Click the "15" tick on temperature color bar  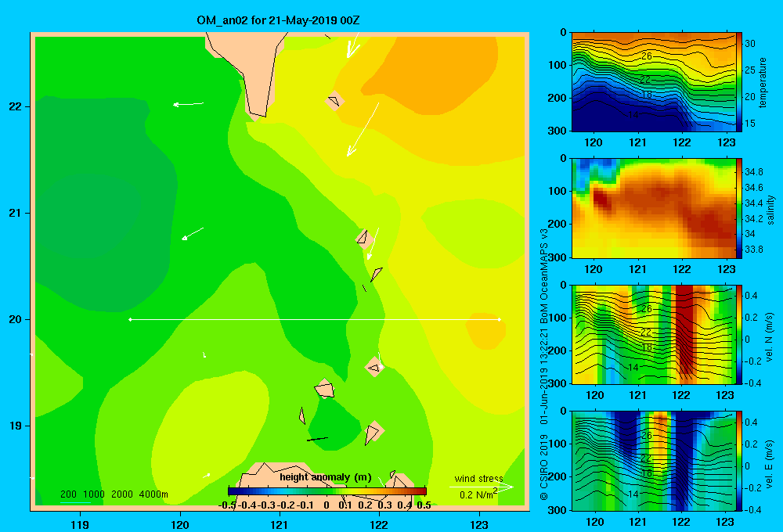750,124
